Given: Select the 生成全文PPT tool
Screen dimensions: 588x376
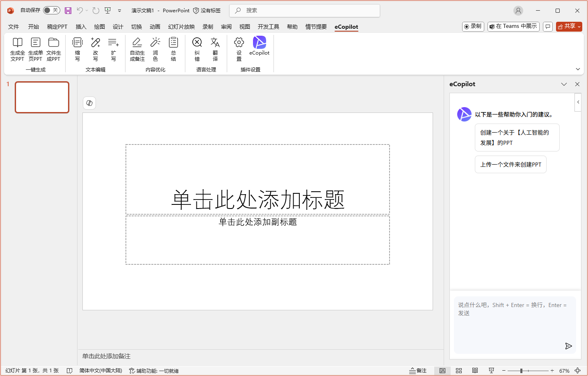Looking at the screenshot, I should [x=17, y=49].
